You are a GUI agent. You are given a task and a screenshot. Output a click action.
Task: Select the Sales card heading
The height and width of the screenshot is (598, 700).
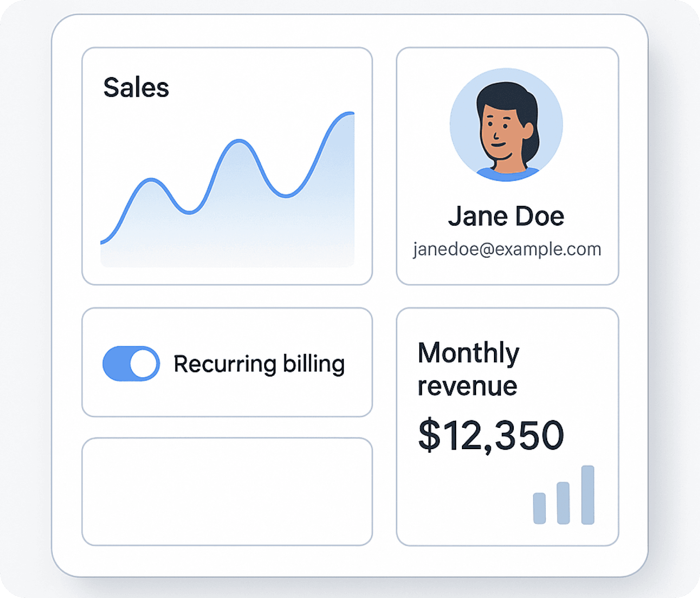coord(136,88)
